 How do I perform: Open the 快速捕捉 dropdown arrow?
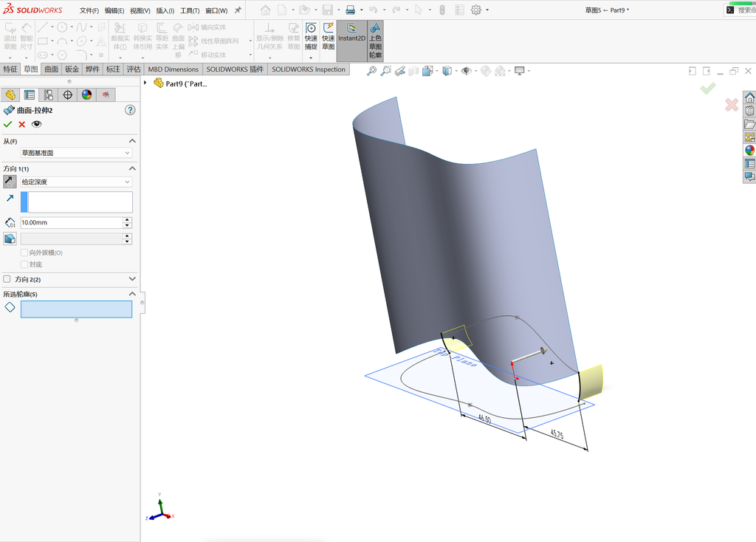[x=311, y=58]
